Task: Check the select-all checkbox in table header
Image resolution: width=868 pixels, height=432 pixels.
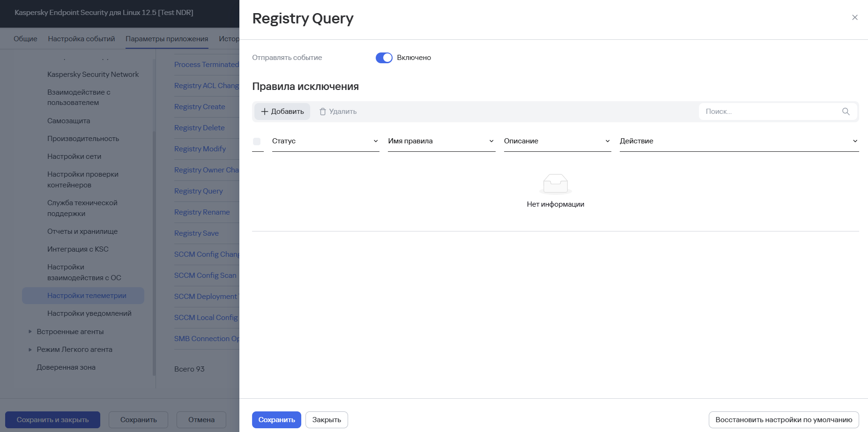Action: tap(257, 141)
